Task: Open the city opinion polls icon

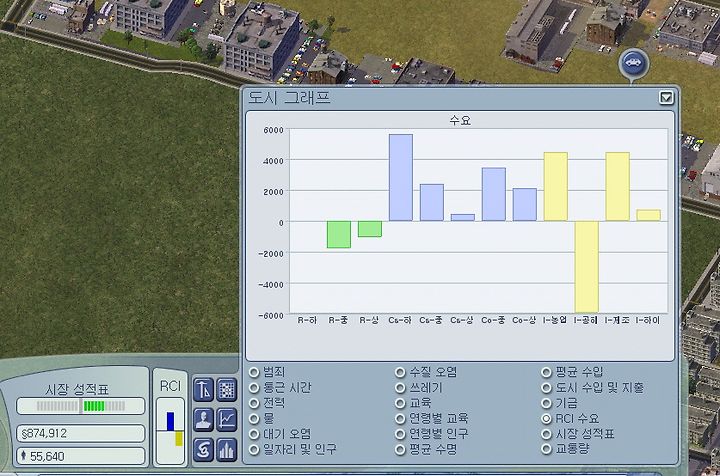Action: click(227, 449)
